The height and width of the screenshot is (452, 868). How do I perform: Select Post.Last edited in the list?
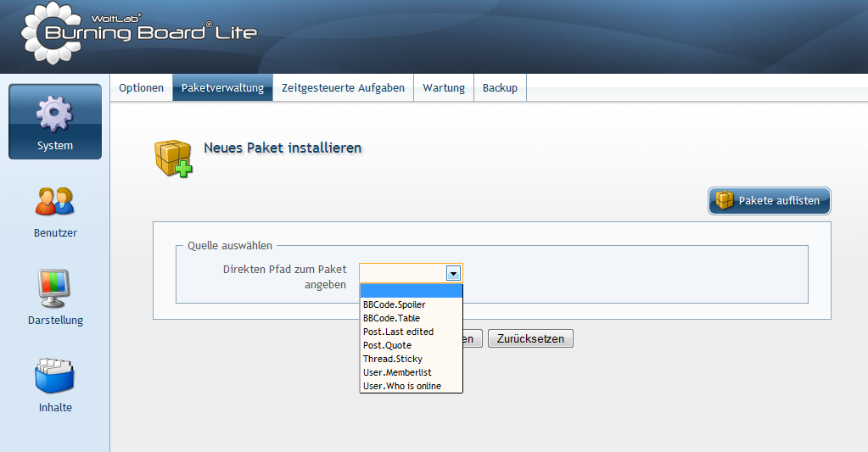pos(398,332)
